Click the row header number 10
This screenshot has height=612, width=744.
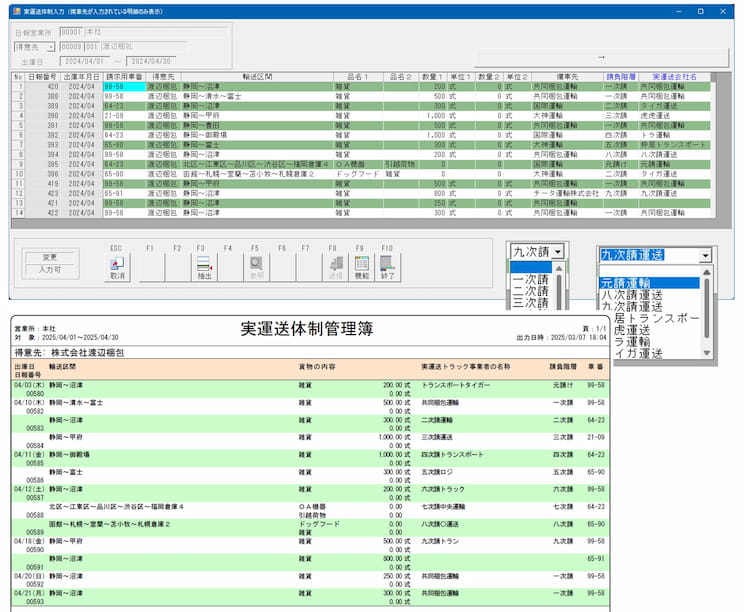tap(19, 174)
